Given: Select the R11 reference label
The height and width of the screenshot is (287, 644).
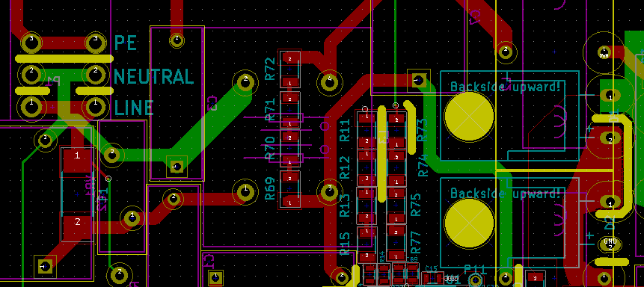Looking at the screenshot, I should [x=345, y=130].
